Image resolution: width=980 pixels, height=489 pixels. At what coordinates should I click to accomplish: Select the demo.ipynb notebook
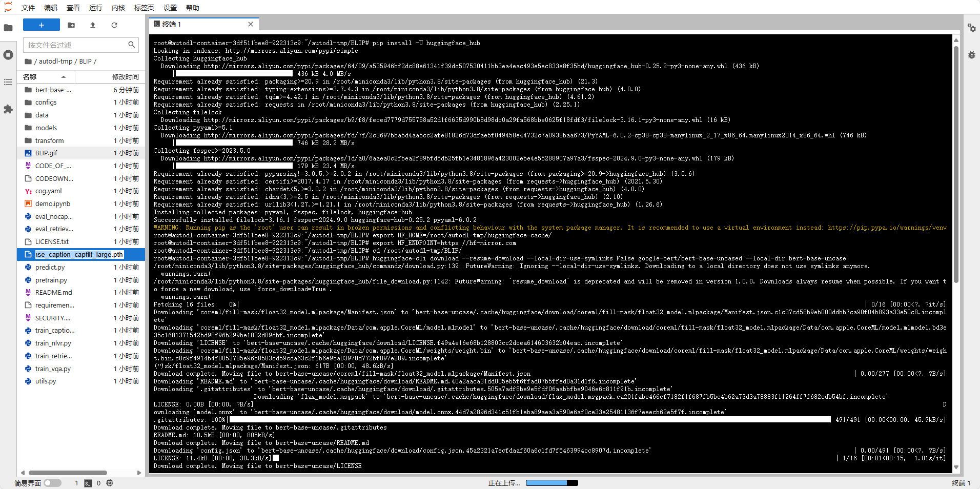(x=82, y=203)
